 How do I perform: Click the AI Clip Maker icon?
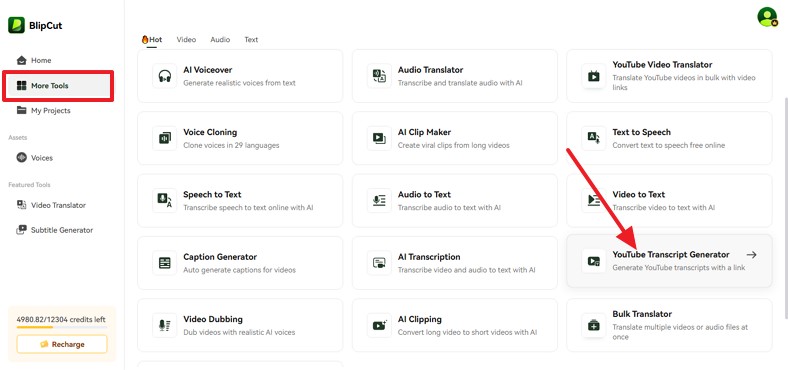[x=379, y=138]
